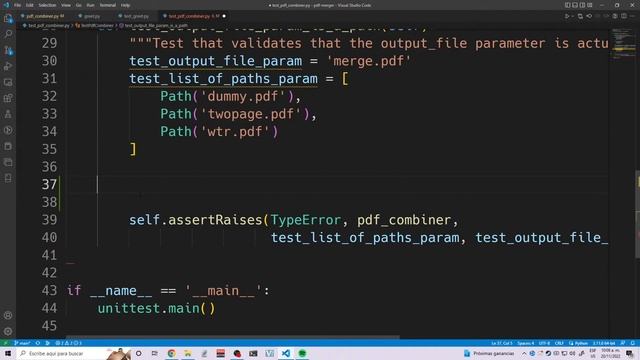Click the test method breadcrumb item

153,26
